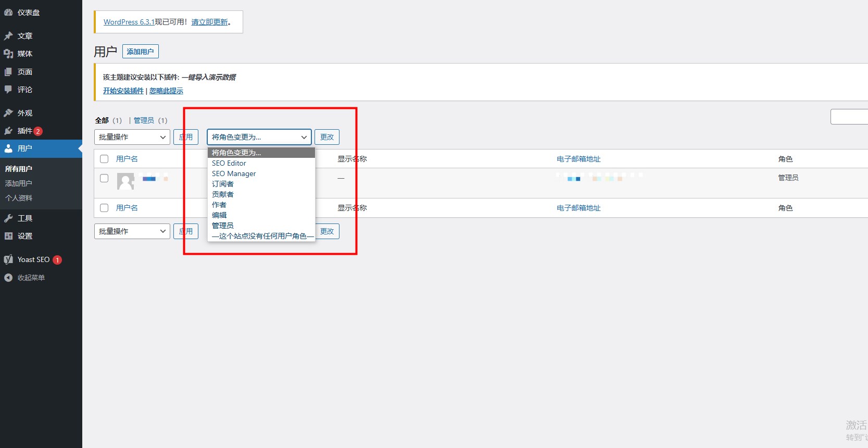Click the 请立即更新 update link
The height and width of the screenshot is (448, 868).
(210, 22)
